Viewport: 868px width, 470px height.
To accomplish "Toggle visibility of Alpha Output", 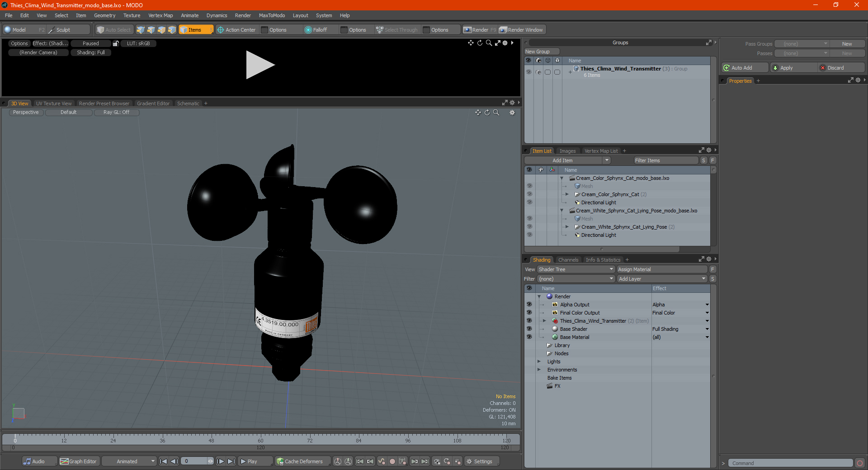I will click(529, 305).
